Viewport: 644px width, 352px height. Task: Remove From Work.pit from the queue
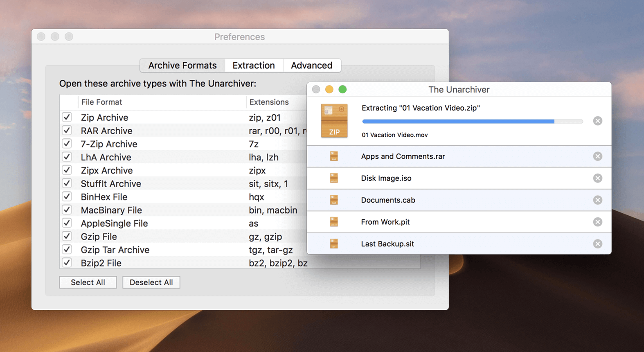click(597, 222)
